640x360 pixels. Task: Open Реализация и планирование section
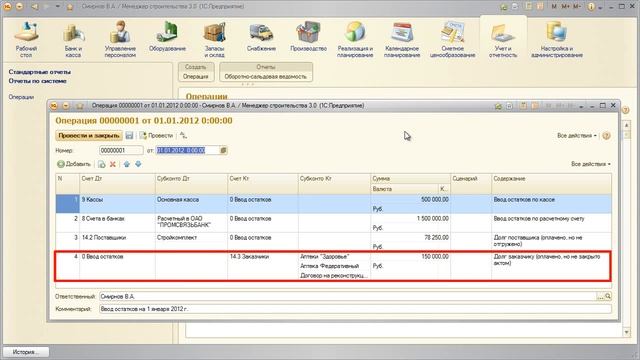click(x=355, y=39)
